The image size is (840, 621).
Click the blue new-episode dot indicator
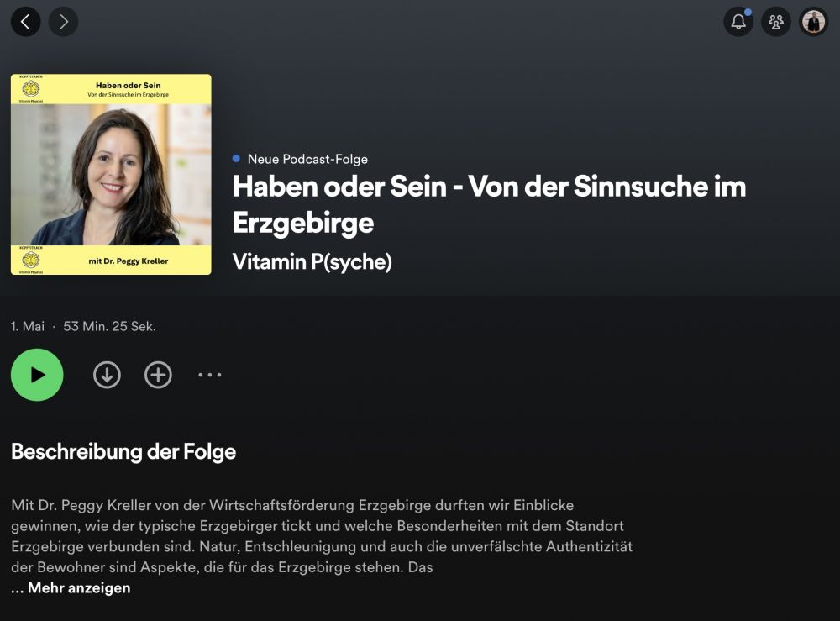tap(236, 158)
